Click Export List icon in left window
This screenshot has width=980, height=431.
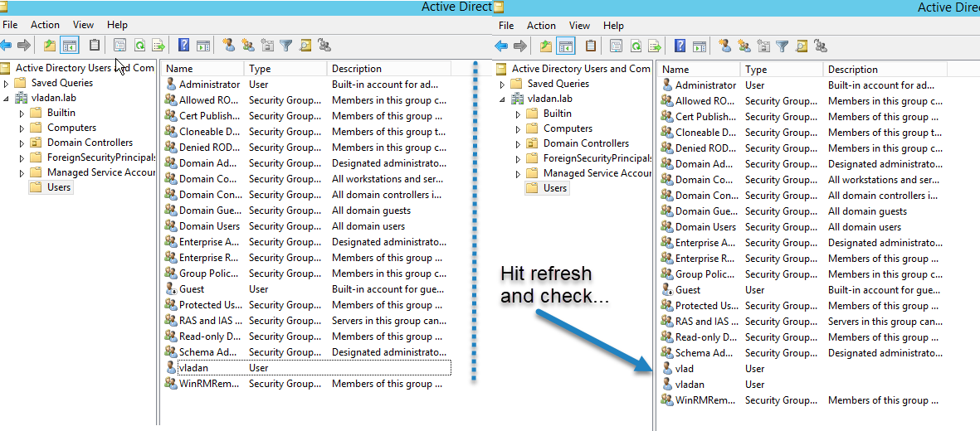pyautogui.click(x=158, y=45)
